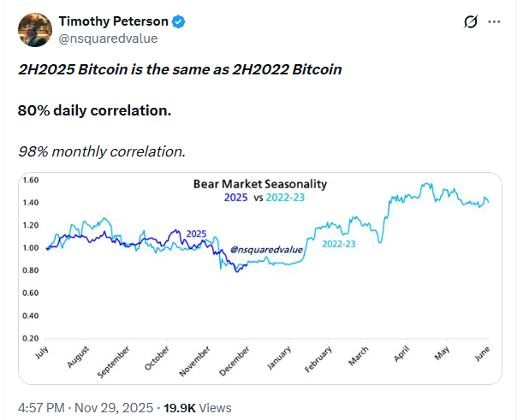Click the "1.60" y-axis value
Screen dimensions: 523x420
click(30, 180)
